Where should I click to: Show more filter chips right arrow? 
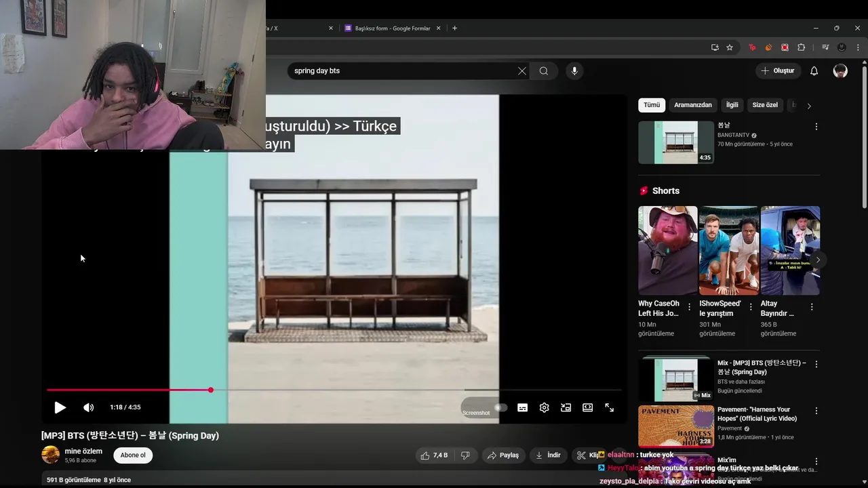pyautogui.click(x=809, y=106)
